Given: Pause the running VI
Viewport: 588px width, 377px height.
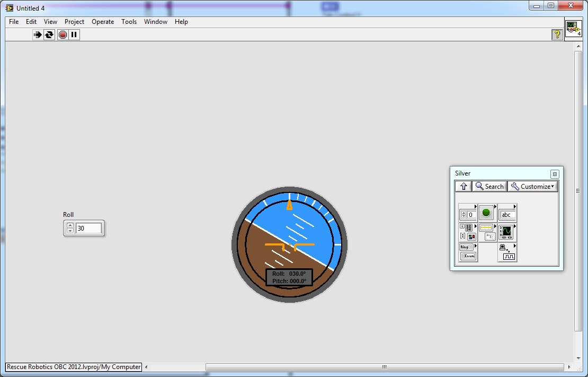Looking at the screenshot, I should coord(74,35).
